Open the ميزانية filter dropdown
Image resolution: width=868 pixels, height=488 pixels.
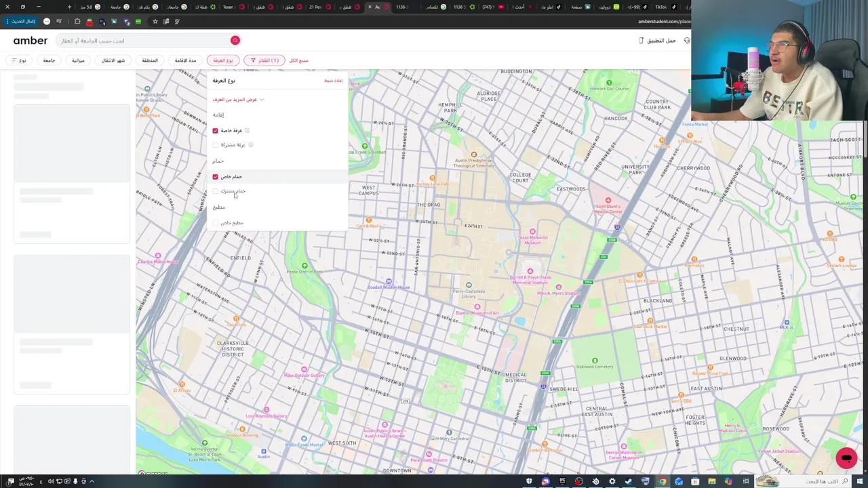point(79,60)
